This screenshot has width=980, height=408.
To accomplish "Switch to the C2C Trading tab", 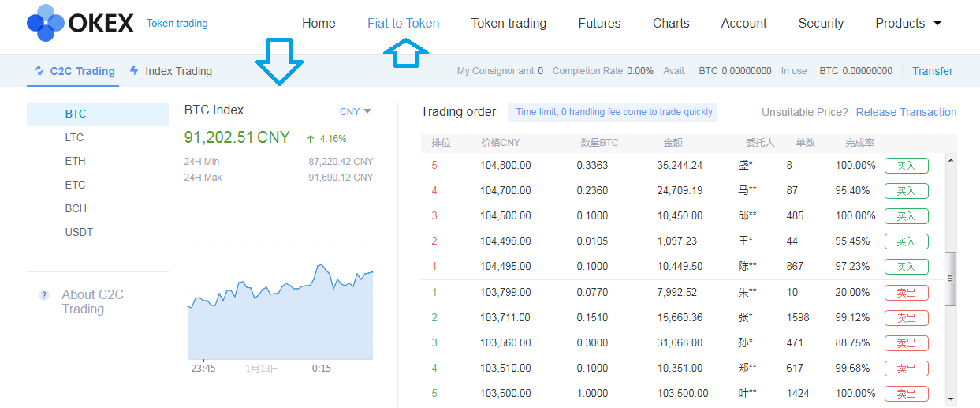I will (75, 71).
